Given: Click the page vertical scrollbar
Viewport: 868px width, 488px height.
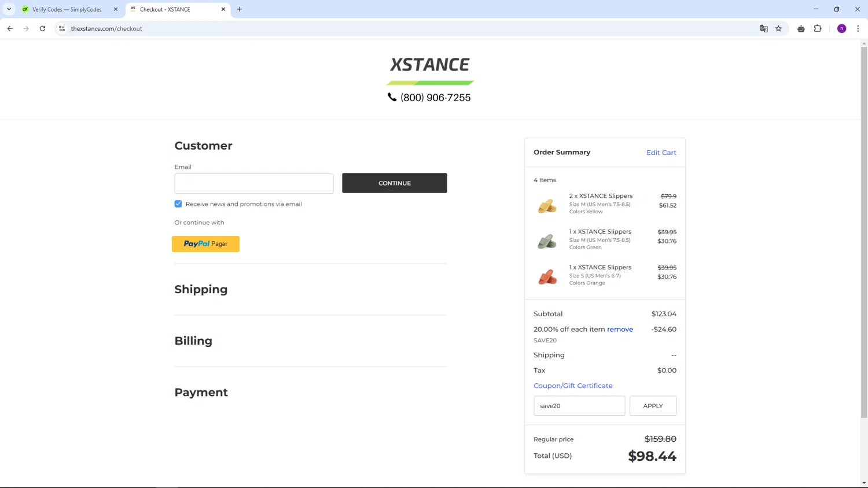Looking at the screenshot, I should pos(864,231).
